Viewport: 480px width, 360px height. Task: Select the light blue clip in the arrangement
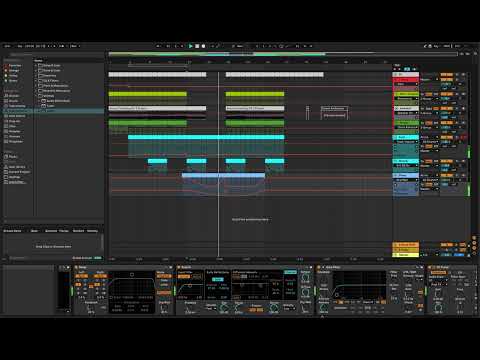point(223,175)
